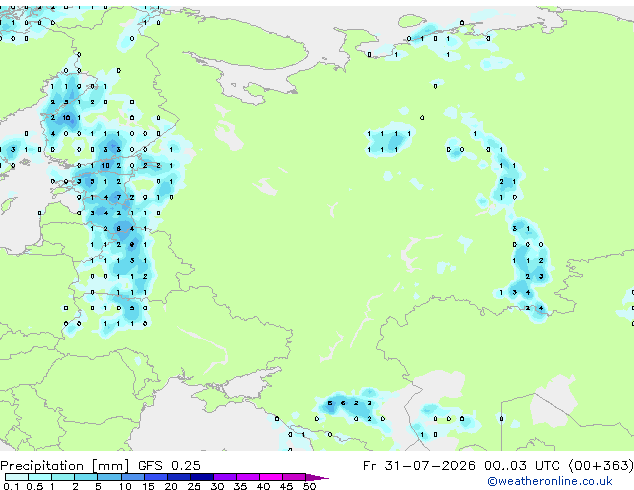The height and width of the screenshot is (490, 634).
Task: Open the weatheronline.co.uk copyright link
Action: (549, 481)
